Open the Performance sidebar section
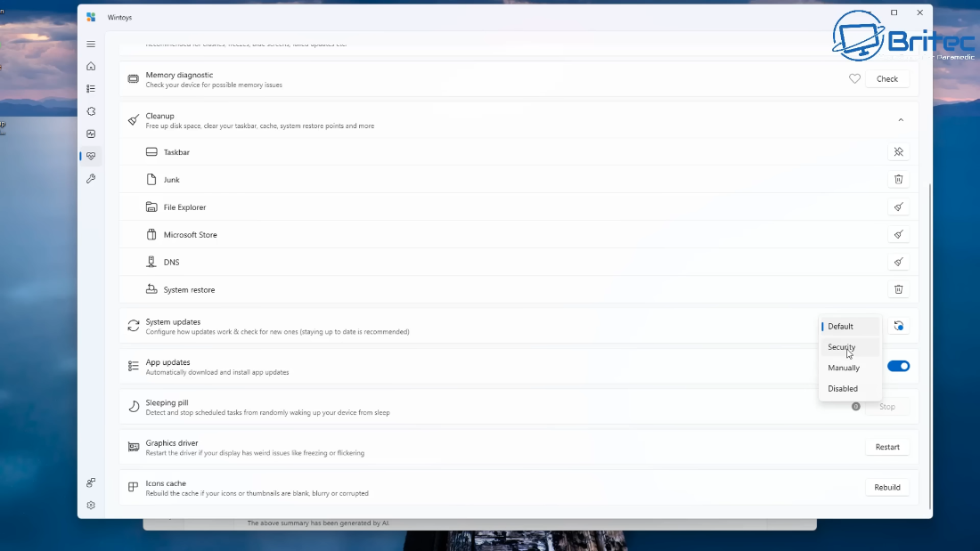This screenshot has width=980, height=551. 91,134
